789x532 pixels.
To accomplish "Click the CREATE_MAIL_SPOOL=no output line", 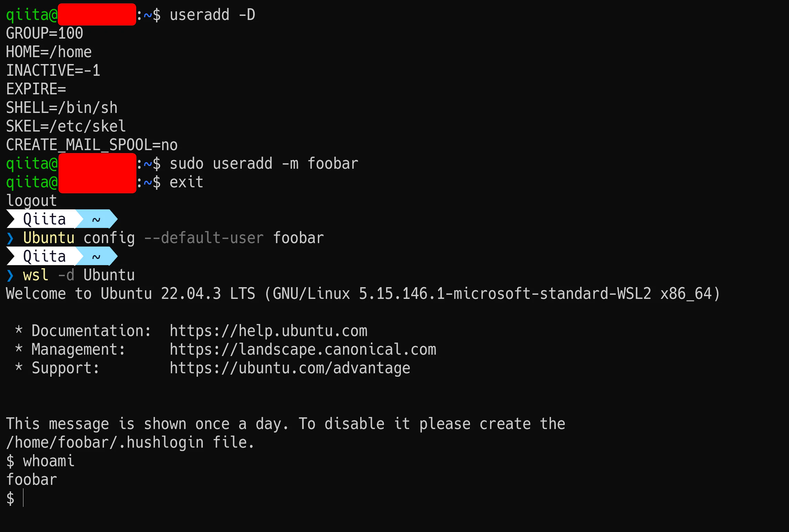I will (x=92, y=145).
